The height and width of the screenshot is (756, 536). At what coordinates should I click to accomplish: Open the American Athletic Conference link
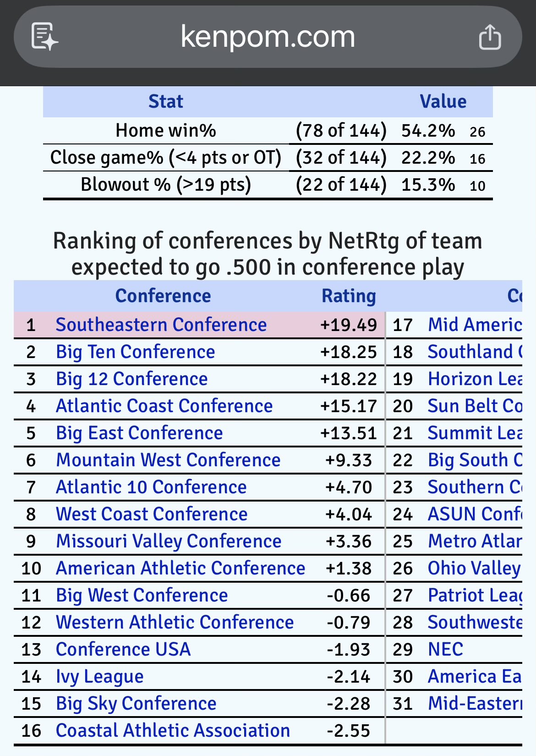click(x=180, y=568)
